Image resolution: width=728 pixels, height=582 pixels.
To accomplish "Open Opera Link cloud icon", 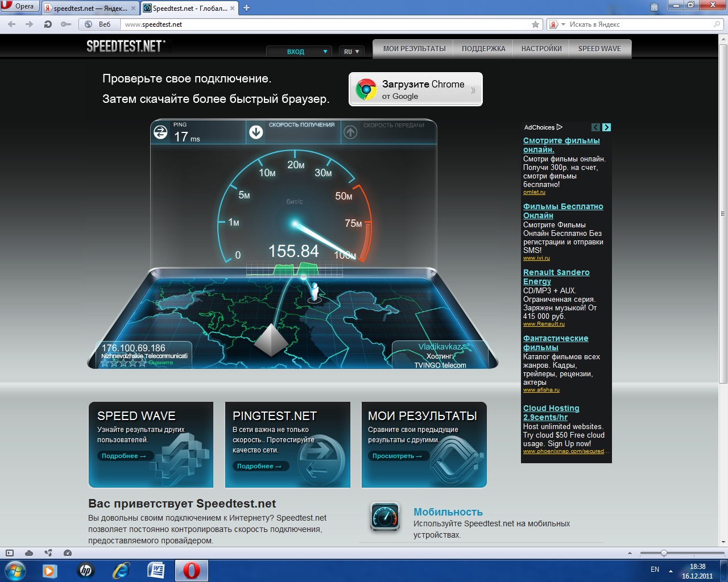I will [29, 553].
